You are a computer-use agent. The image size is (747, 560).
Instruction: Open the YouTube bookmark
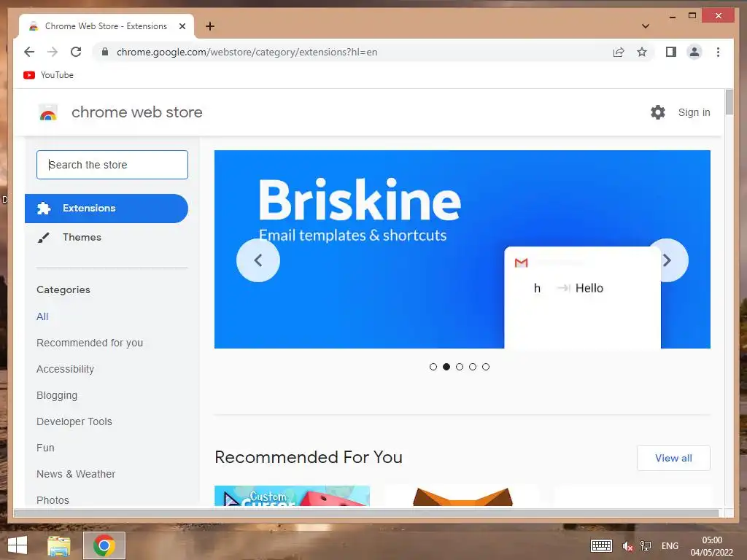pyautogui.click(x=49, y=75)
